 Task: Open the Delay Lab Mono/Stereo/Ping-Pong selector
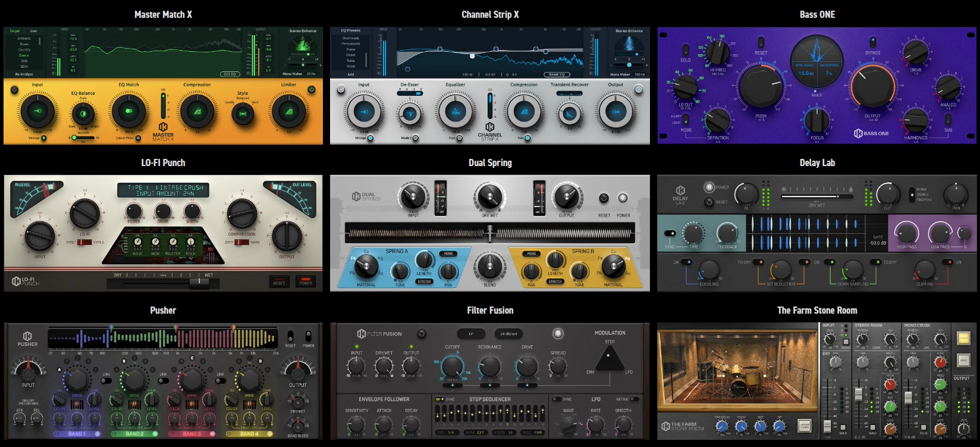tap(912, 194)
